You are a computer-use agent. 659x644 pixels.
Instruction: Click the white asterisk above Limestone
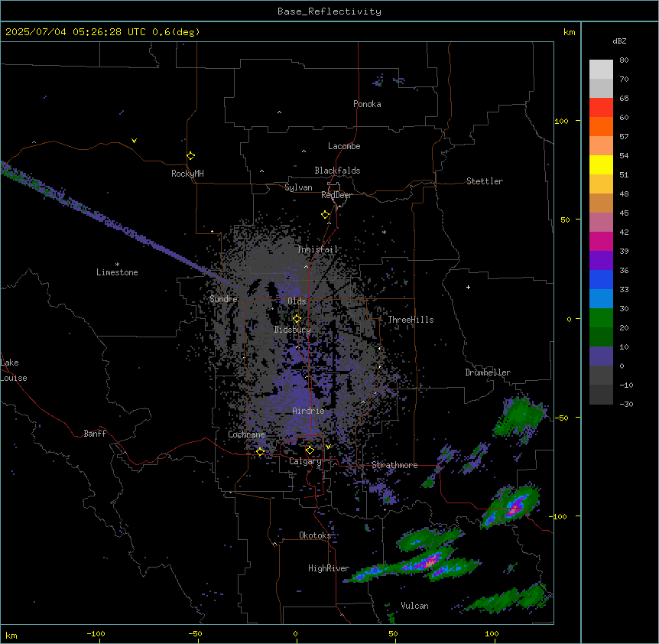coord(117,265)
